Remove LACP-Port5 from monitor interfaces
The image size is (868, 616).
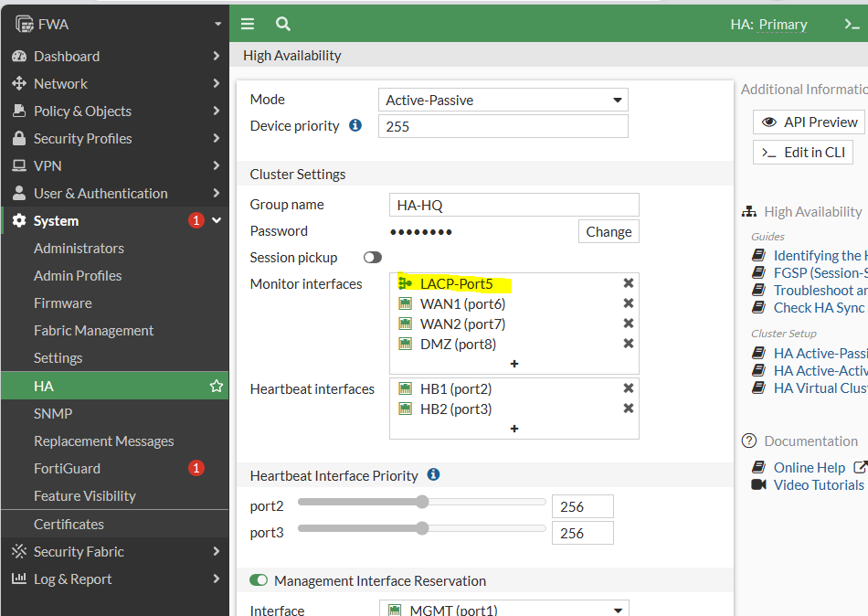pos(629,283)
